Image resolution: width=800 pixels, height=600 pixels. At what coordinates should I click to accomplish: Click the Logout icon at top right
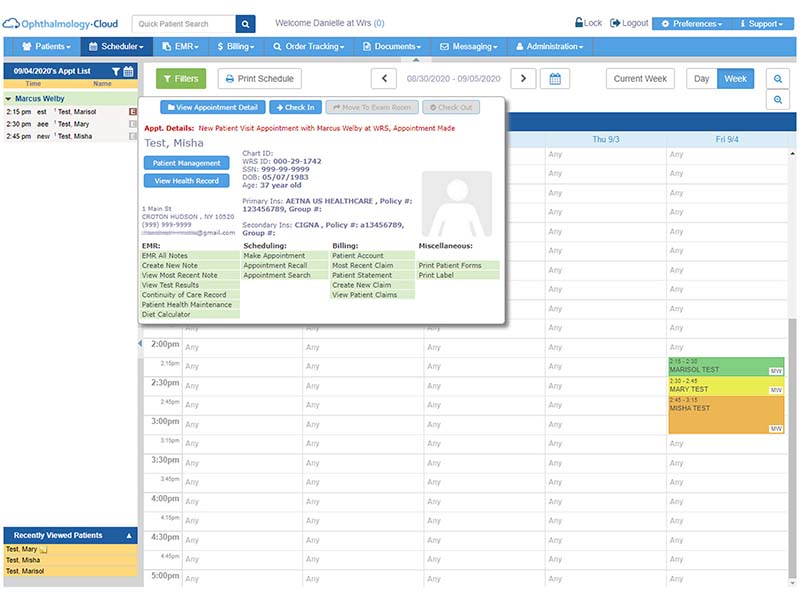pyautogui.click(x=615, y=21)
